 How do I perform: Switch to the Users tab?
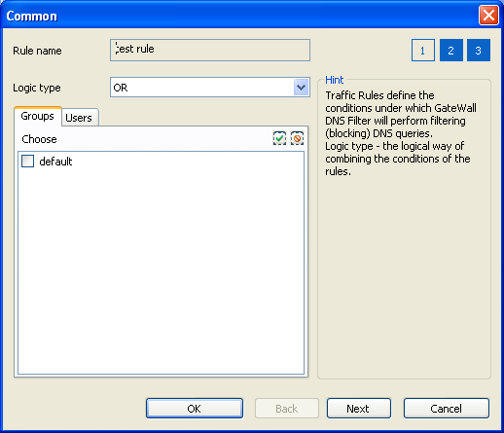tap(79, 118)
